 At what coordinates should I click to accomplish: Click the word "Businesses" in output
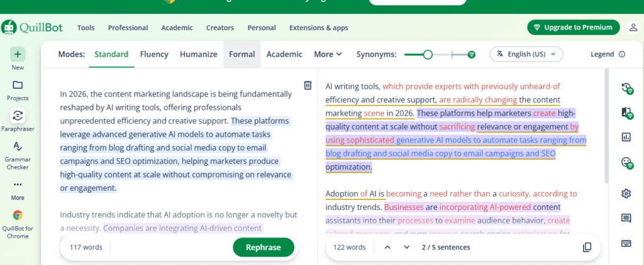[x=404, y=207]
